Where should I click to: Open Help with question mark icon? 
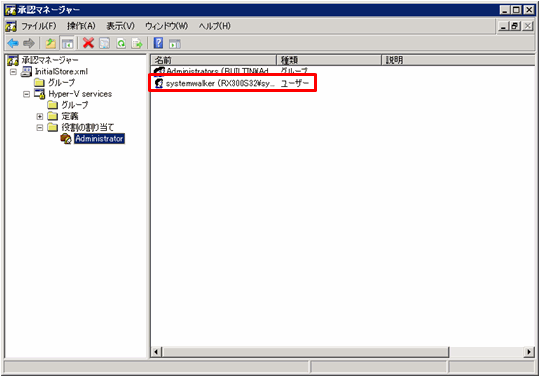point(158,43)
